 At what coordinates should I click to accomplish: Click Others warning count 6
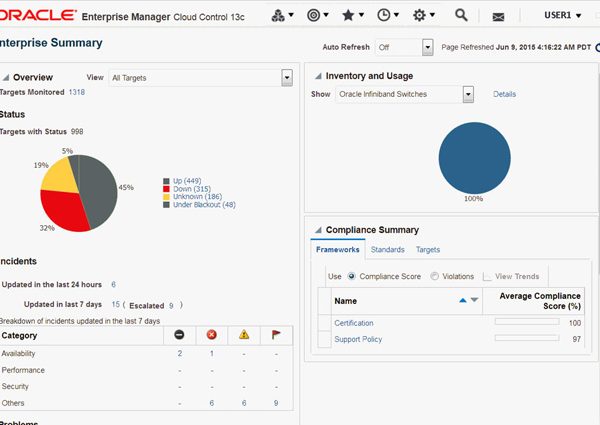pyautogui.click(x=244, y=403)
